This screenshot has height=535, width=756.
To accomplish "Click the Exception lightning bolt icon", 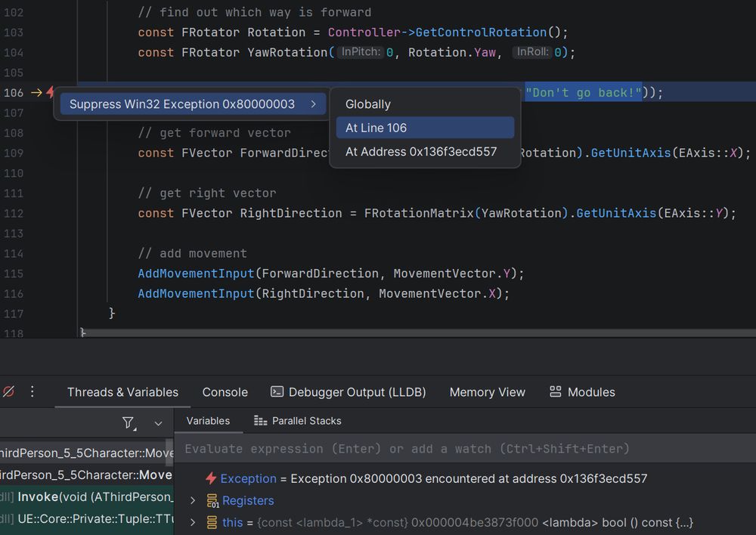I will [x=211, y=478].
